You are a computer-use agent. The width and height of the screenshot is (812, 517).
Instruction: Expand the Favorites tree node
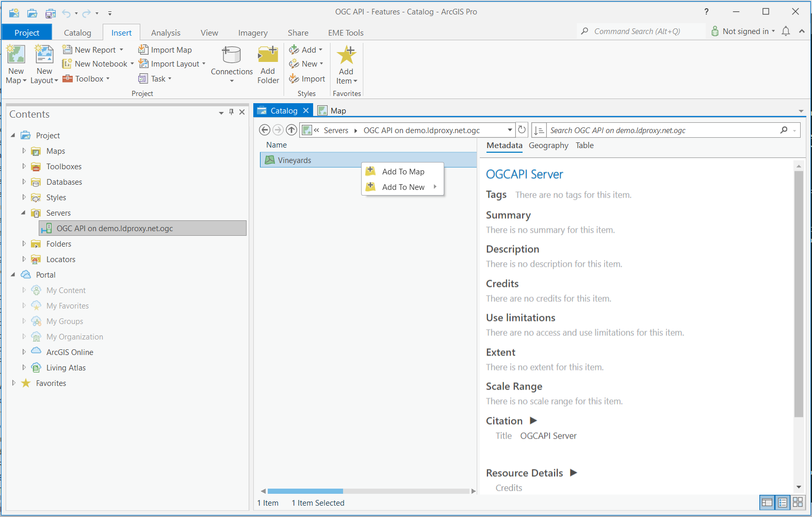[x=13, y=383]
